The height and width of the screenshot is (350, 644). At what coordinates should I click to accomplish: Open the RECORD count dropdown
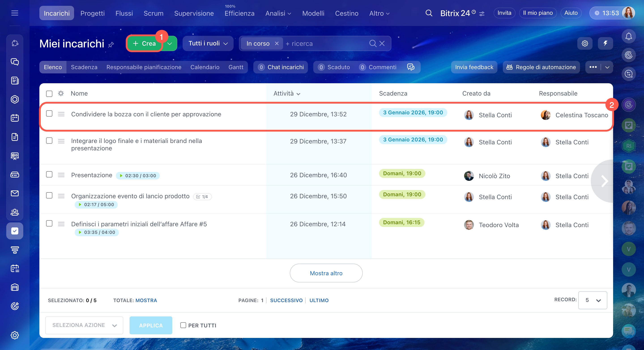[592, 300]
